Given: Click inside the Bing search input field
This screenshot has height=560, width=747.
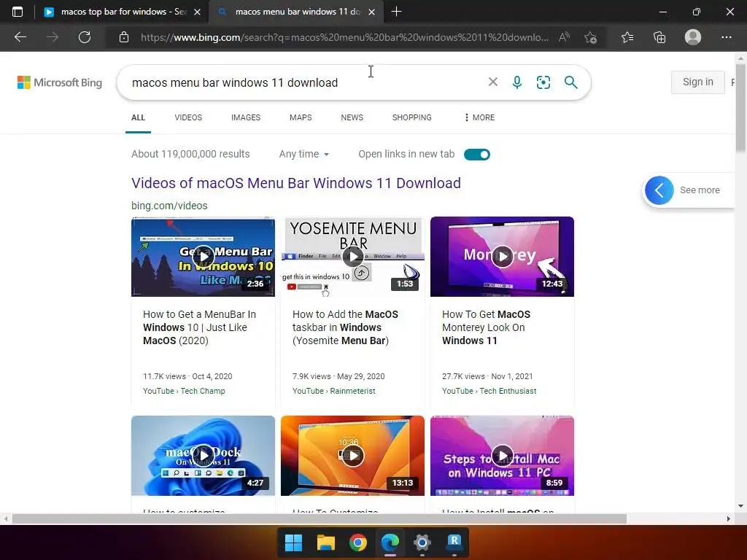Looking at the screenshot, I should pos(305,82).
